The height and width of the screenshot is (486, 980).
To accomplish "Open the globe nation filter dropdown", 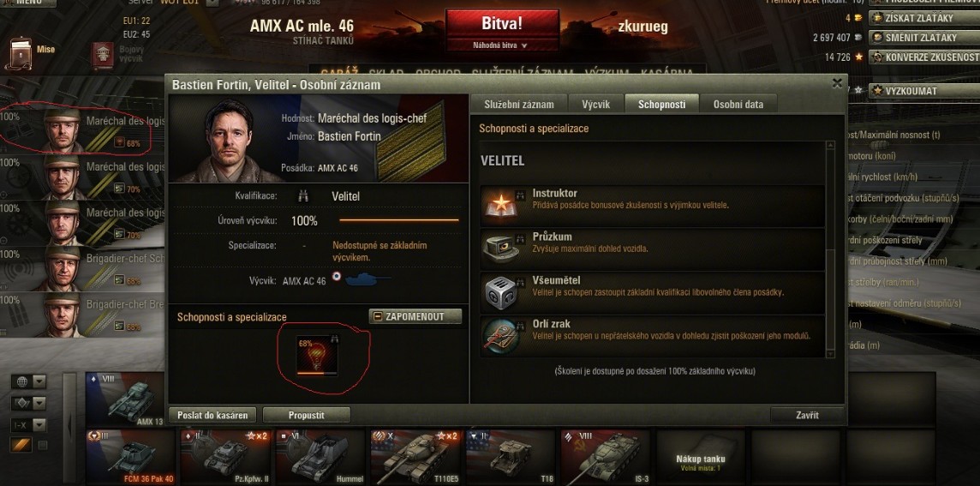I will click(x=29, y=381).
